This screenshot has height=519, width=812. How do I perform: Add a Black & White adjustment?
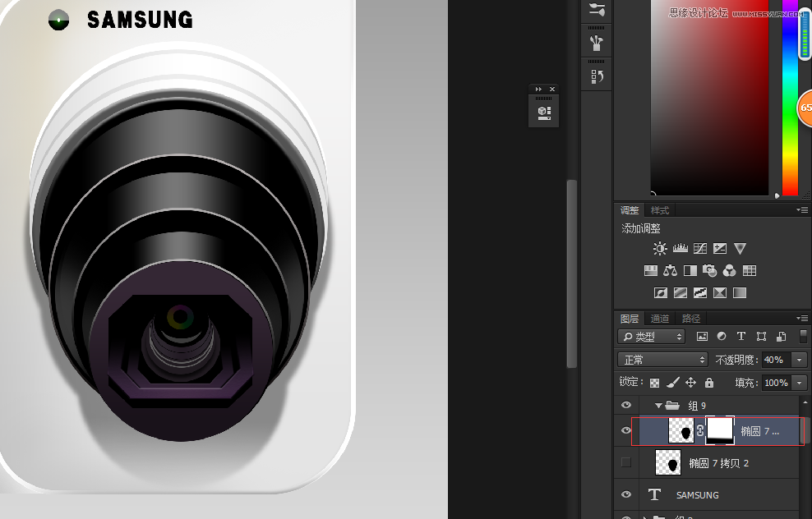coord(690,271)
